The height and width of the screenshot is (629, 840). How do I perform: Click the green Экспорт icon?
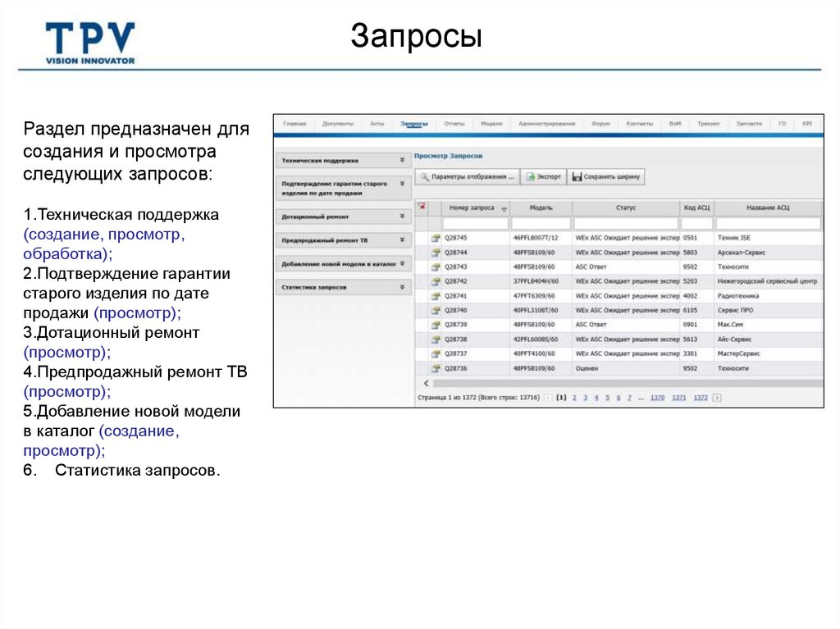coord(530,176)
